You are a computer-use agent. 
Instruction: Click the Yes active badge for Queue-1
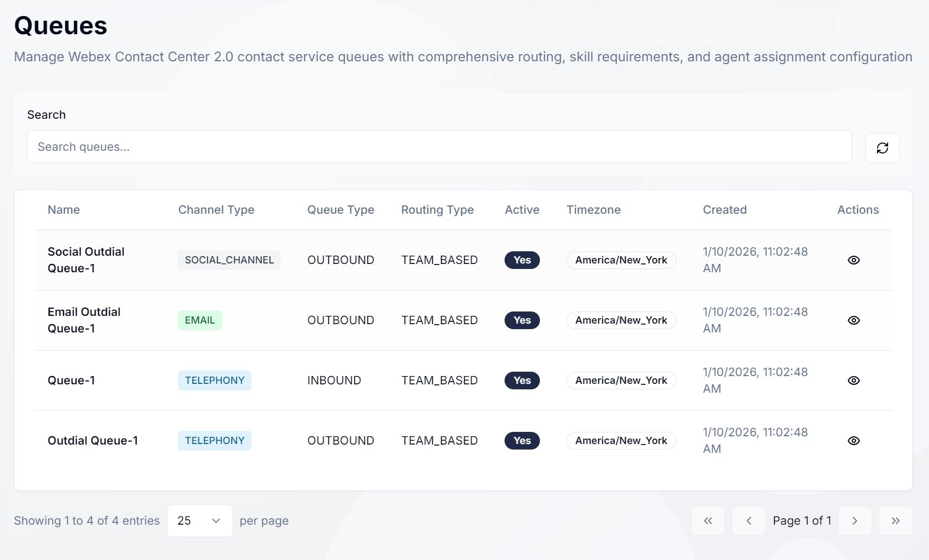(522, 380)
